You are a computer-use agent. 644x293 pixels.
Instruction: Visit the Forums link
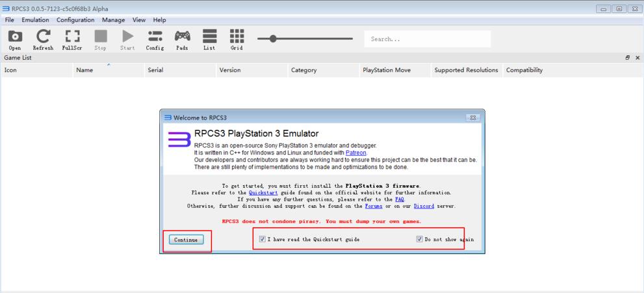(x=374, y=207)
